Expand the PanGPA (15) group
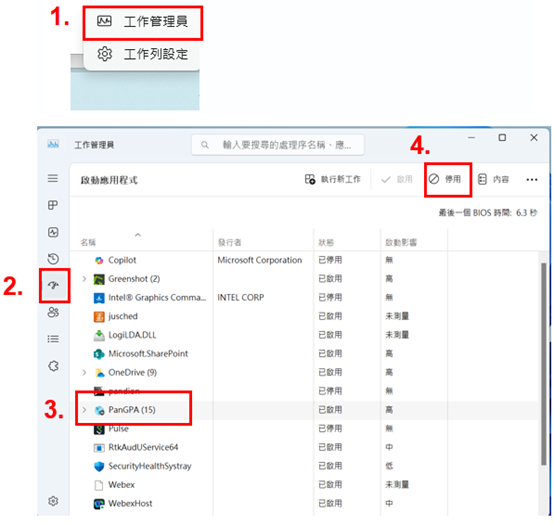The image size is (554, 525). point(84,409)
